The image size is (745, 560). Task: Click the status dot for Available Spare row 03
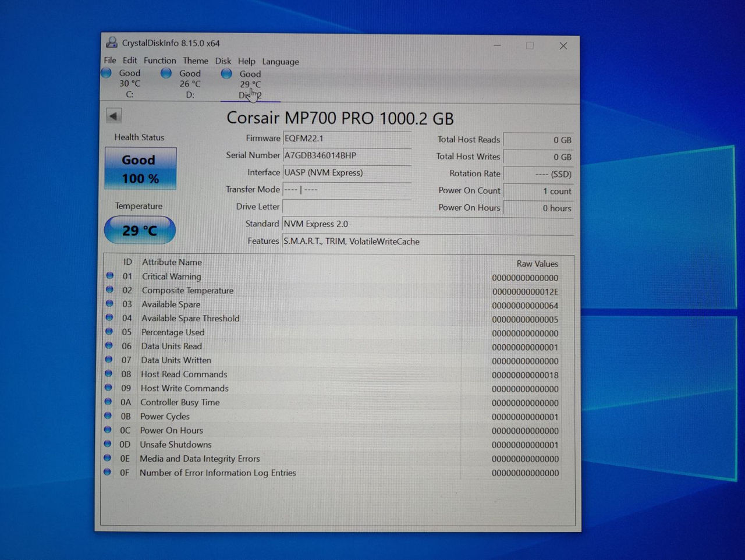pos(109,304)
